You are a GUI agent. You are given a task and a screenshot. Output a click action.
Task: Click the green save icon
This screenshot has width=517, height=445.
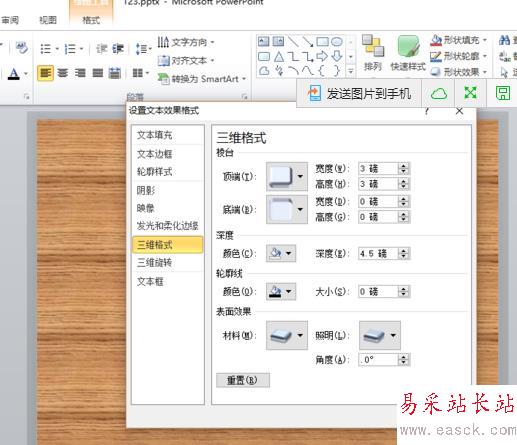tap(503, 93)
